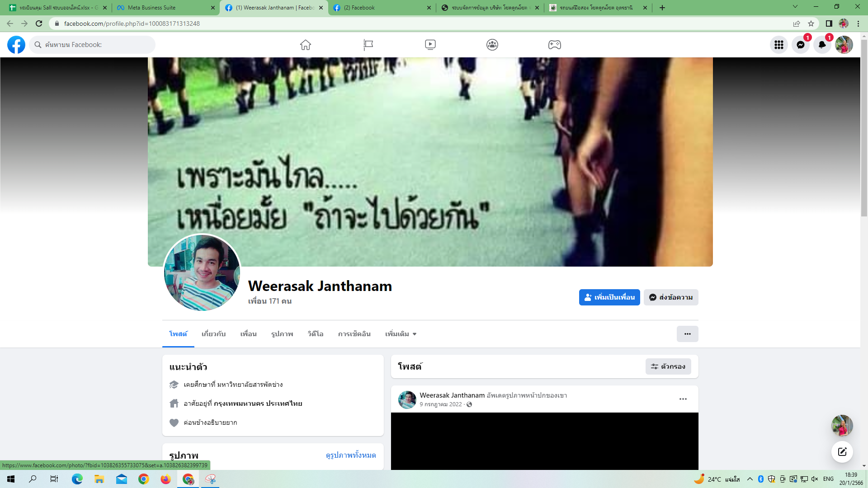
Task: Open the Groups icon in top bar
Action: 492,45
